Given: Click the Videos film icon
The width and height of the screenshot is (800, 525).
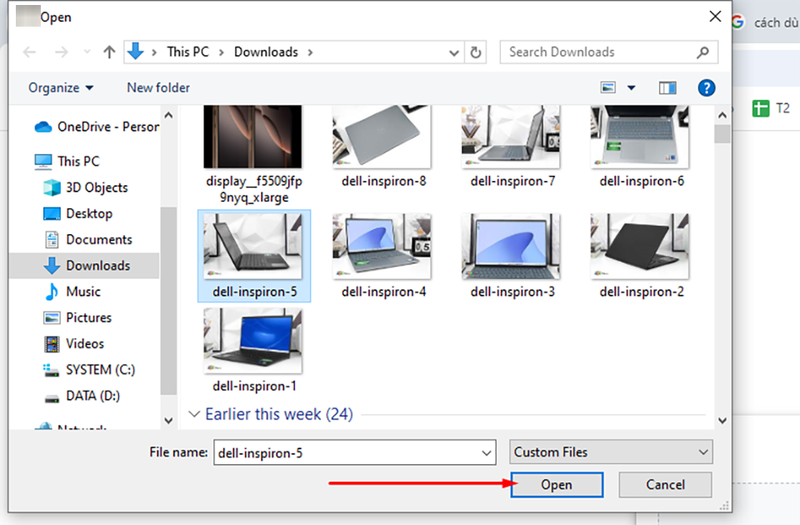Looking at the screenshot, I should coord(52,344).
